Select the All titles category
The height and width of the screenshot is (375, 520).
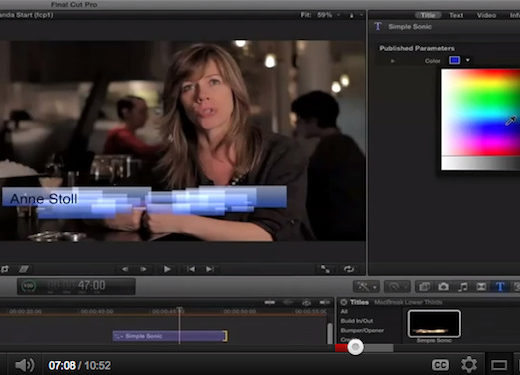click(x=344, y=311)
